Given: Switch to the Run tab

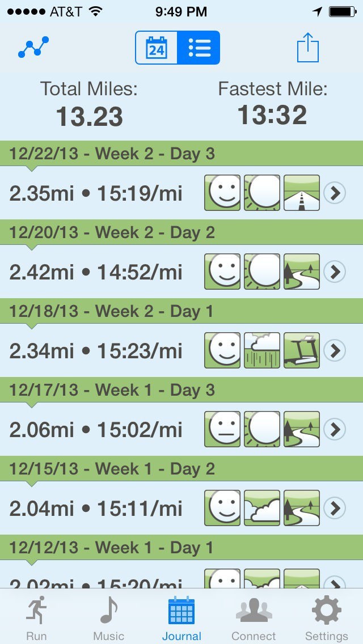Looking at the screenshot, I should pyautogui.click(x=36, y=618).
